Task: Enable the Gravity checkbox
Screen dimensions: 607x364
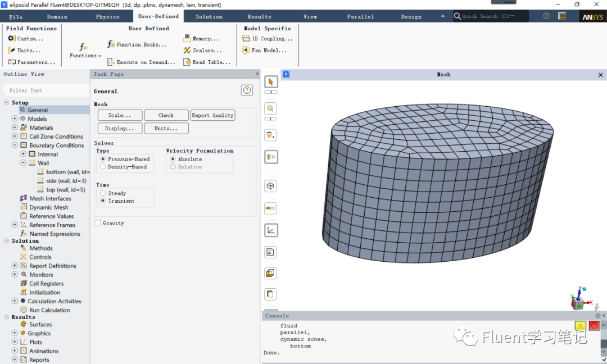Action: click(x=98, y=223)
